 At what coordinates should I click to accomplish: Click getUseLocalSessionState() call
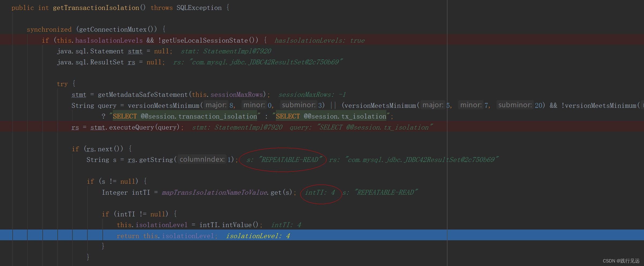point(210,40)
